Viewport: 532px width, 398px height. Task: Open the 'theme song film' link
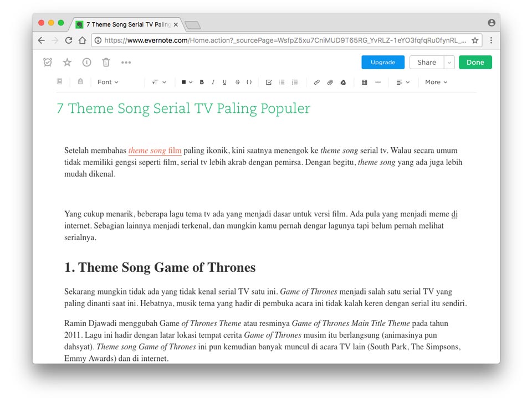click(155, 151)
